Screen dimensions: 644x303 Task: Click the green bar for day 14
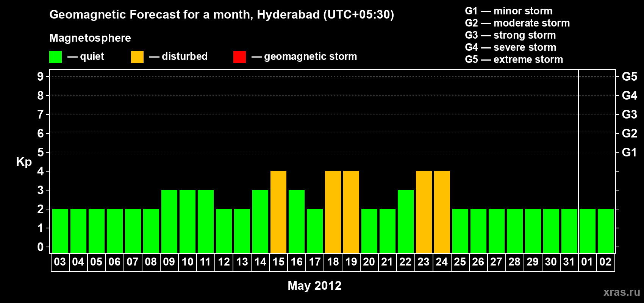click(x=260, y=221)
